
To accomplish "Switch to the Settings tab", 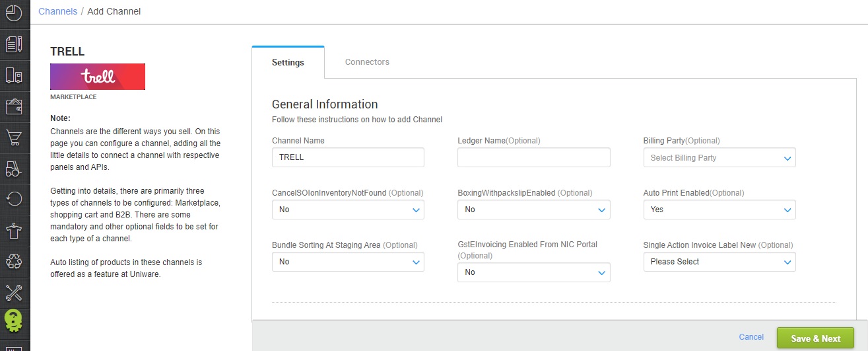I will (x=288, y=63).
